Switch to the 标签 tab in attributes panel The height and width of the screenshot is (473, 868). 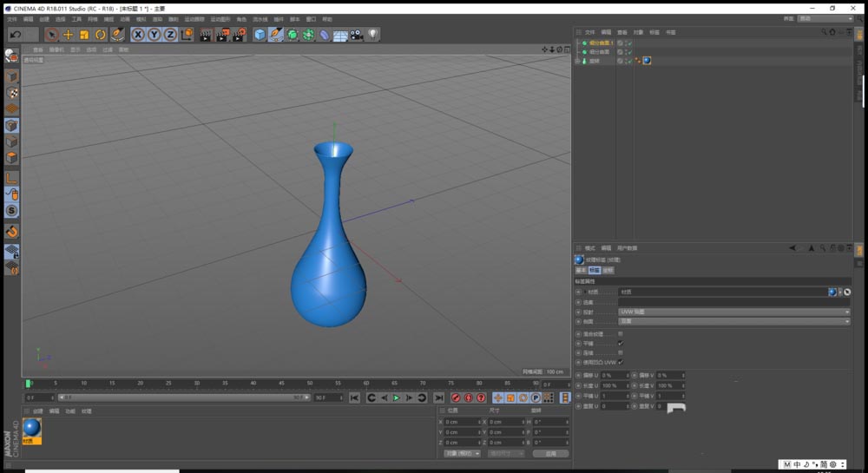(595, 270)
